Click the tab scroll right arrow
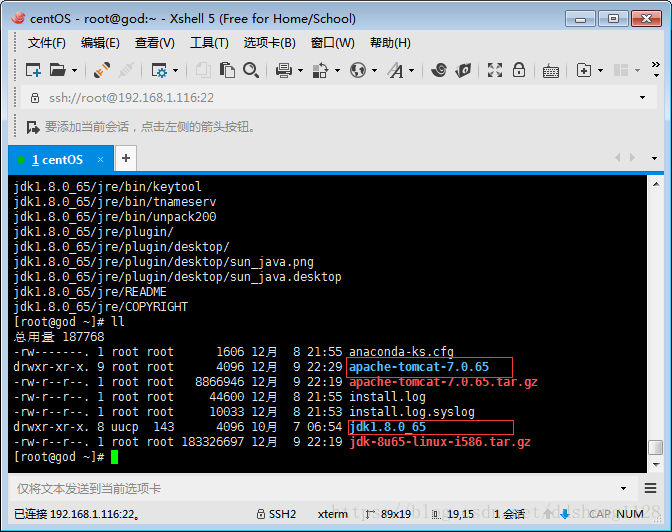Viewport: 672px width, 532px height. click(633, 158)
